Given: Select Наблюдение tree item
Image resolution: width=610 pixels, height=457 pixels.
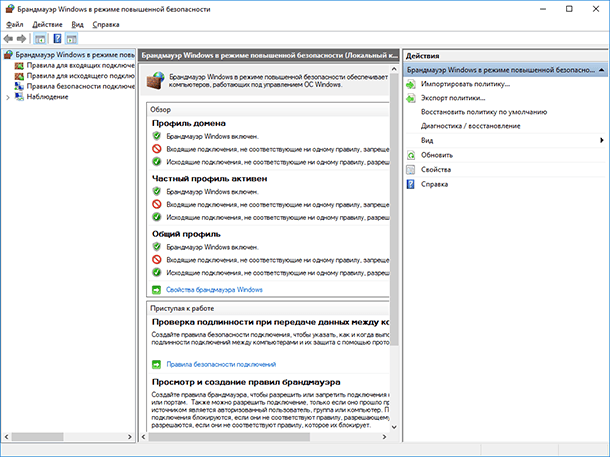Looking at the screenshot, I should point(47,97).
